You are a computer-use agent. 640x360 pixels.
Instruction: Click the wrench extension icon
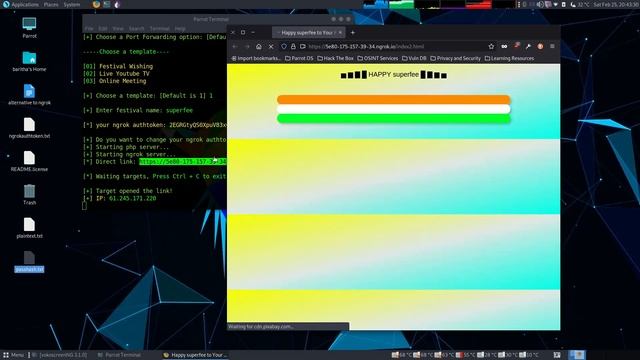click(x=528, y=47)
